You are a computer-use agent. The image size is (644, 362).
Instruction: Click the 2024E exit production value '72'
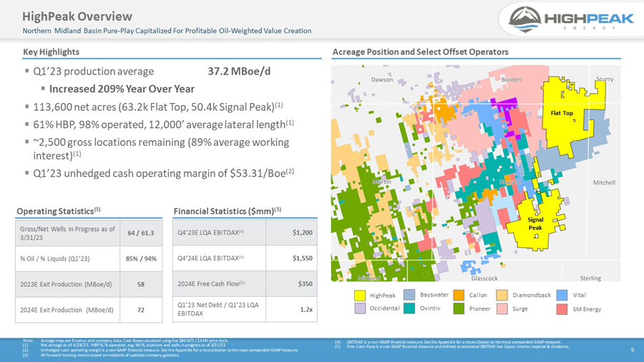[x=141, y=310]
